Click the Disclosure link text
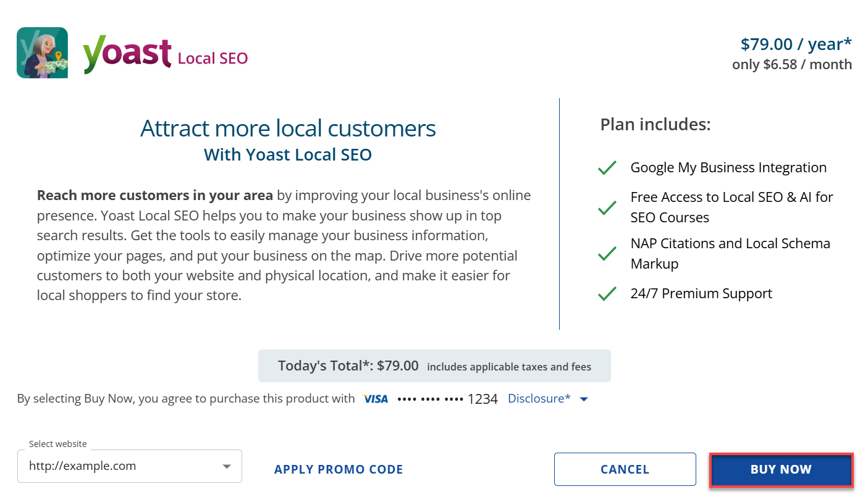Image resolution: width=868 pixels, height=502 pixels. tap(538, 398)
